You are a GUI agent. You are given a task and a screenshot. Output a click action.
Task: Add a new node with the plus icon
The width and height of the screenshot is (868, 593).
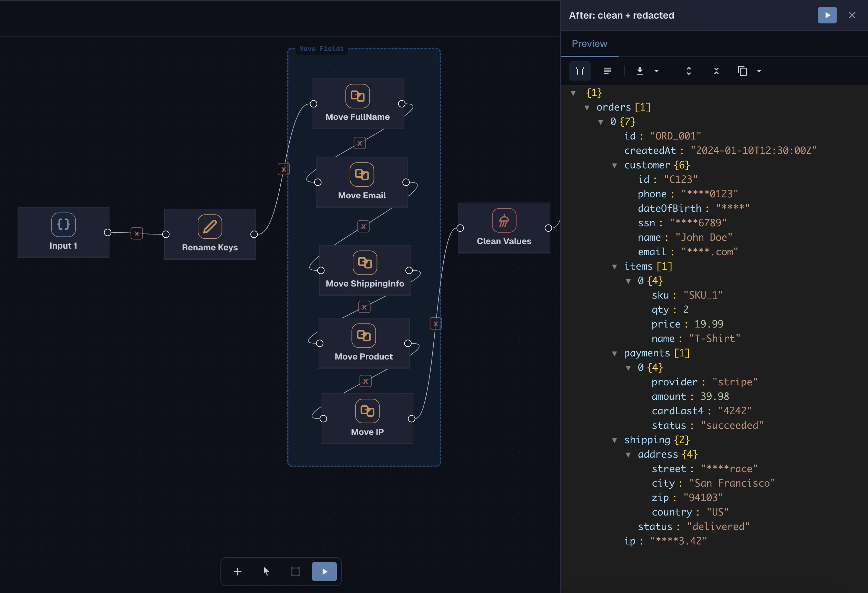pos(238,571)
